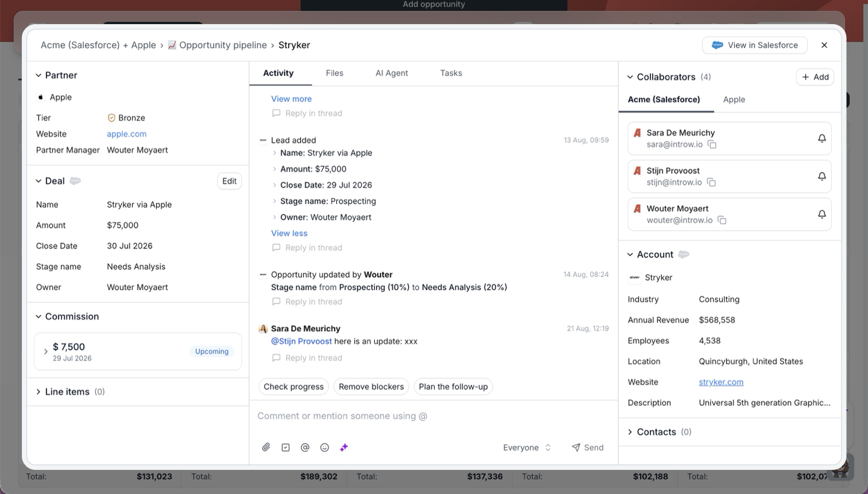Screen dimensions: 868x494
Task: Click the Remove blockers suggestion chip
Action: click(371, 387)
